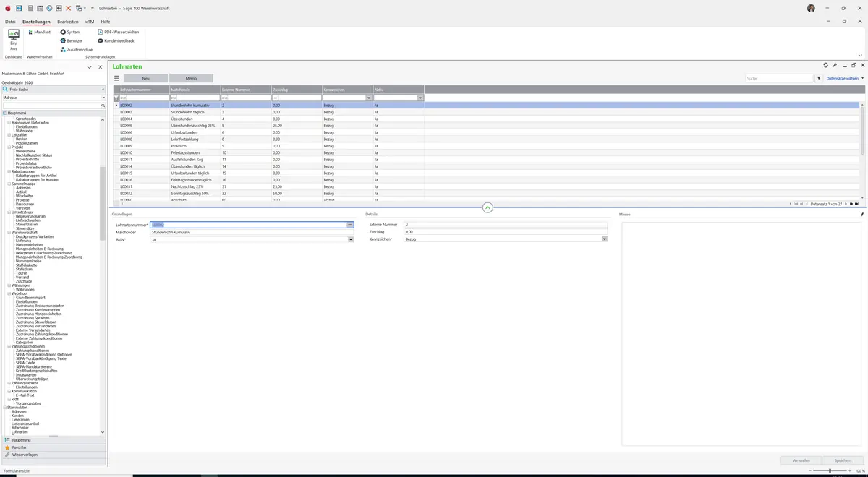Collapse the record list with the green chevron
This screenshot has width=868, height=477.
click(488, 207)
